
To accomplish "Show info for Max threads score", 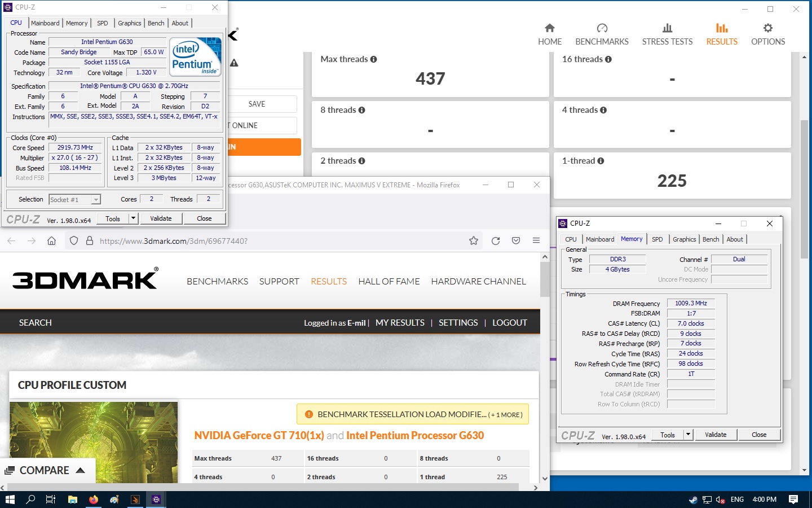I will tap(373, 59).
